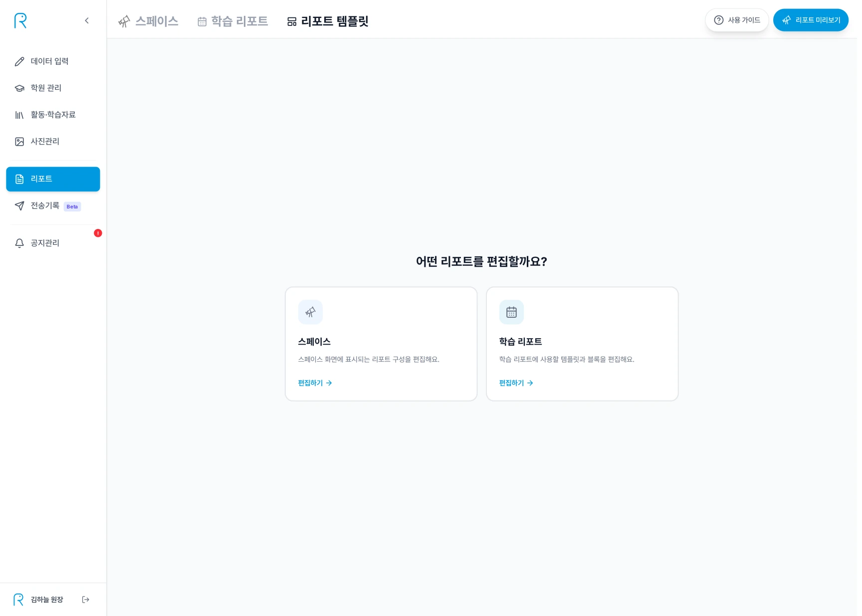Screen dimensions: 862x616
Task: Click the 학습 리포트 card title
Action: [x=520, y=342]
